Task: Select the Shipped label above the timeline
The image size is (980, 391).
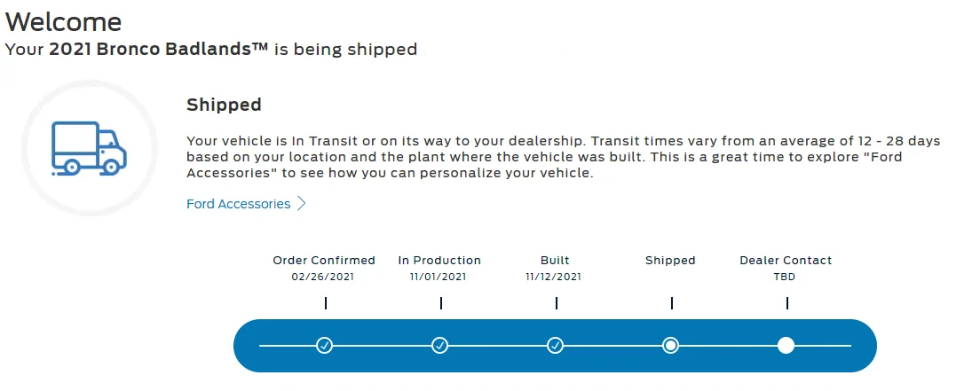Action: coord(670,261)
